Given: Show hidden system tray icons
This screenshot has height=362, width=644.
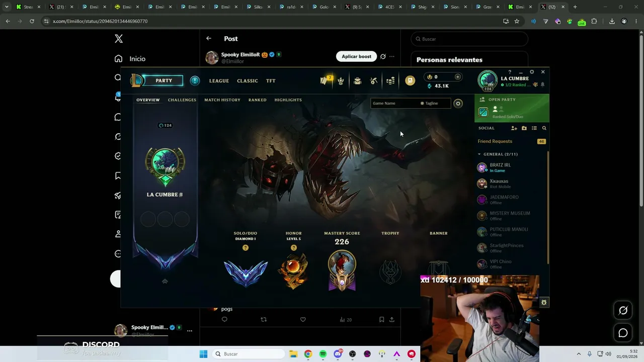Looking at the screenshot, I should (x=579, y=354).
